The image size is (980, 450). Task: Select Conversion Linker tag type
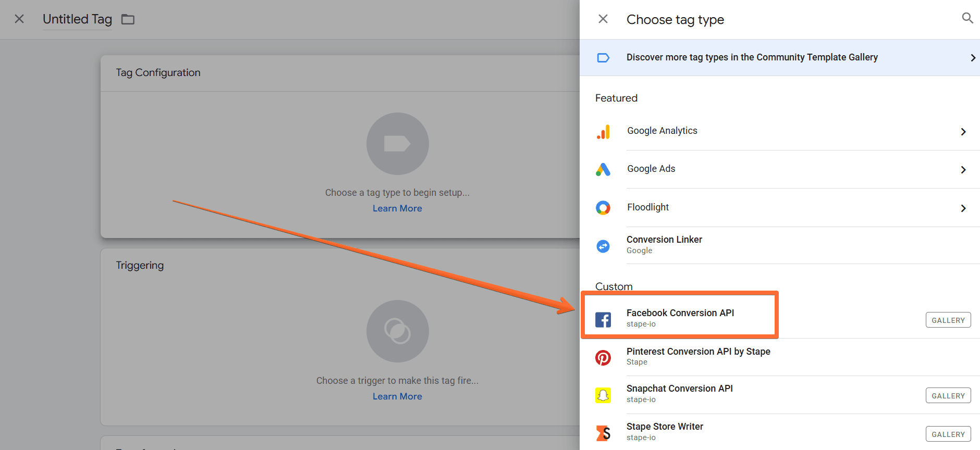[x=780, y=245]
